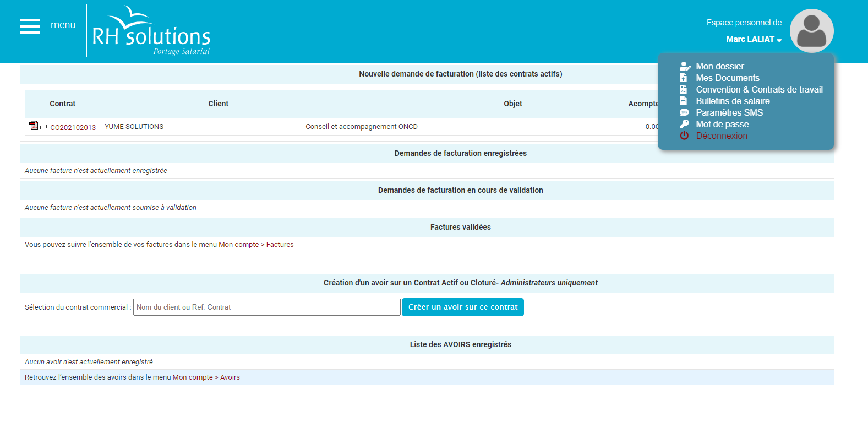Select Mot de passe entry
The image size is (868, 443).
(722, 124)
